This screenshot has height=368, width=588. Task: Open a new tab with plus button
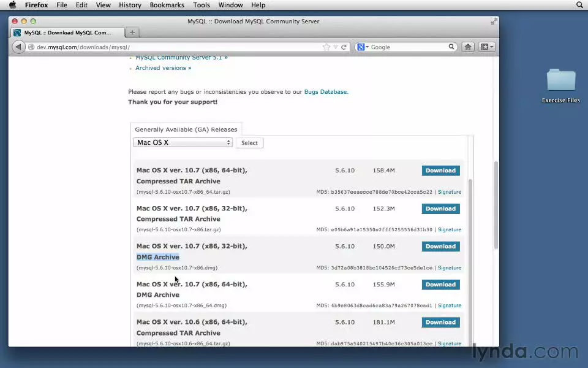pos(132,33)
